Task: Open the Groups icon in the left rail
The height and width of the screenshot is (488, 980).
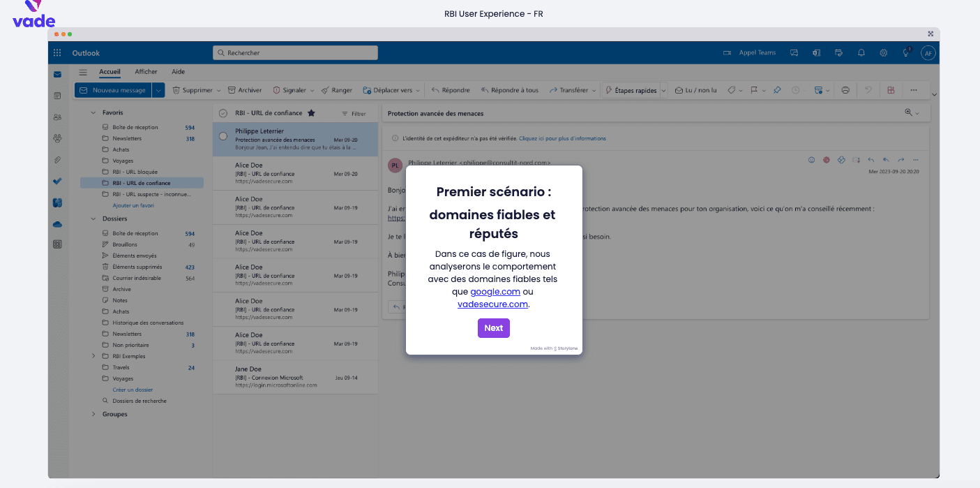Action: click(x=57, y=138)
